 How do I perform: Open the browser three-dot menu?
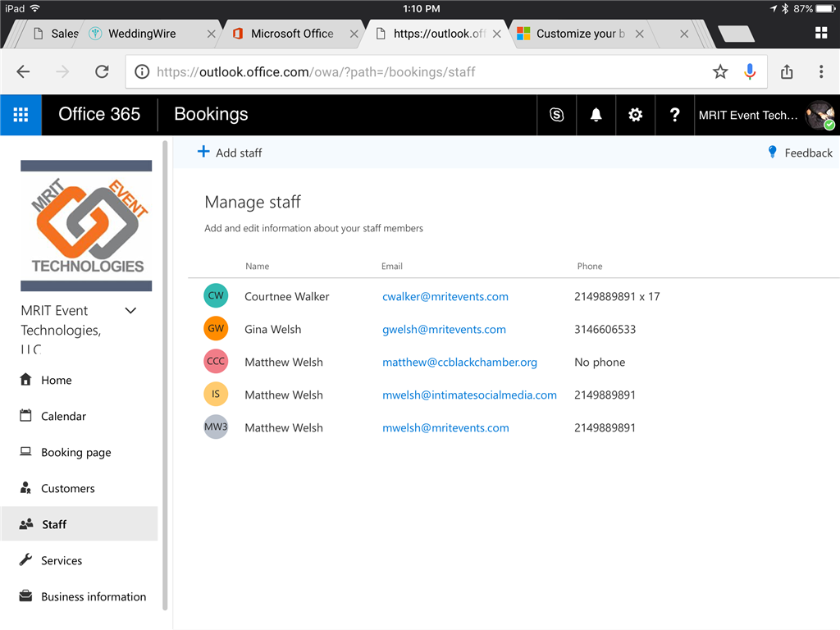point(820,72)
